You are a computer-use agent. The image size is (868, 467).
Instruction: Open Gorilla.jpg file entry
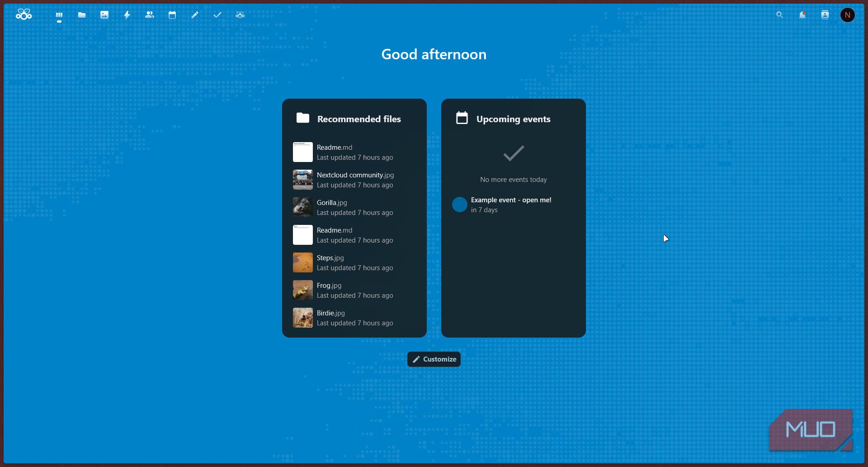pyautogui.click(x=354, y=207)
